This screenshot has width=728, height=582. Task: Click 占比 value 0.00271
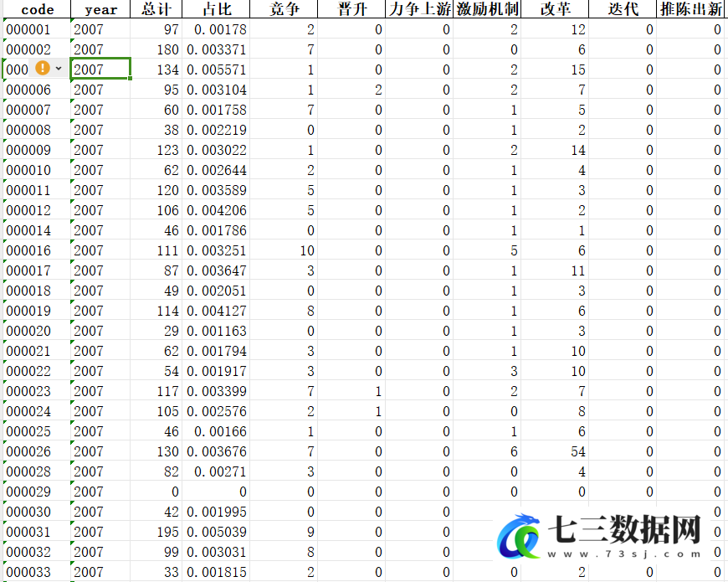coord(216,471)
